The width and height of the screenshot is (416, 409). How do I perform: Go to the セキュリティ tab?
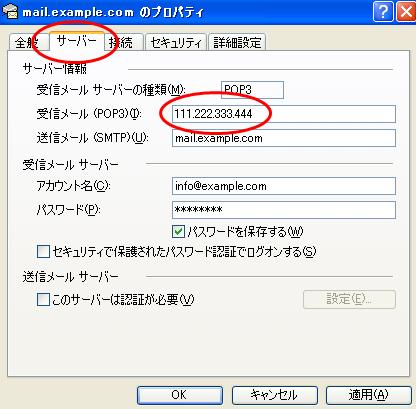(x=176, y=43)
